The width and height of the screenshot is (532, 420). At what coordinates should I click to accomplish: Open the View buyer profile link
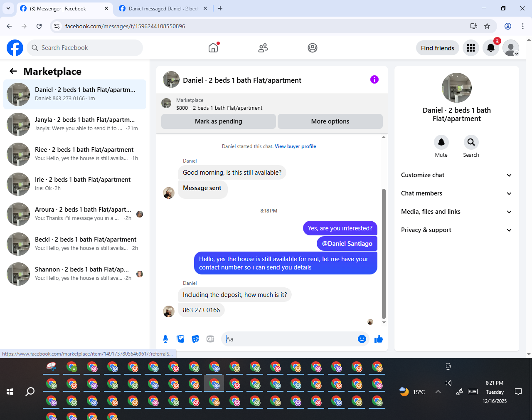296,146
